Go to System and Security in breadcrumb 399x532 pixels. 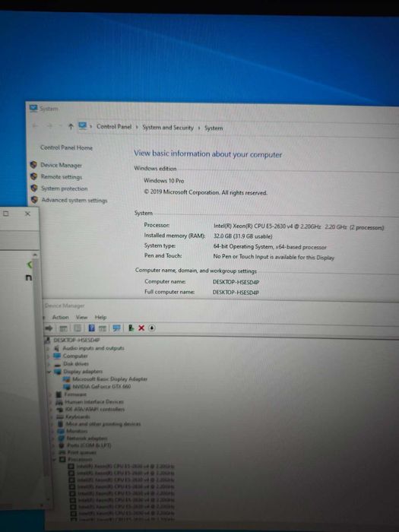pos(168,128)
